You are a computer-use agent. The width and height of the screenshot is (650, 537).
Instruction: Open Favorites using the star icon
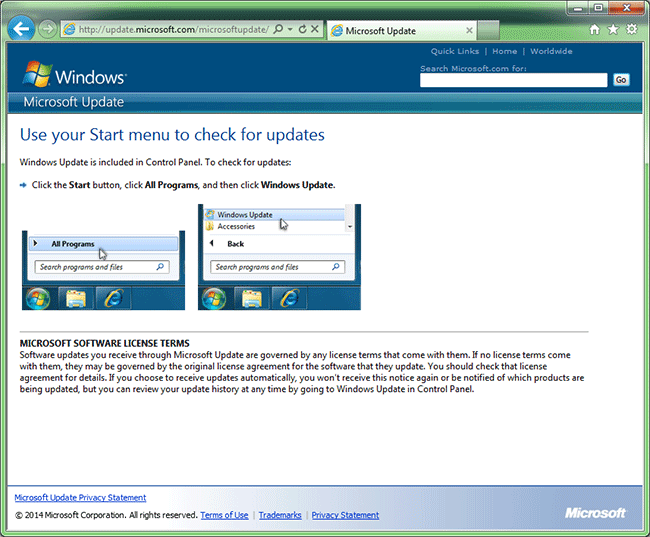point(613,30)
